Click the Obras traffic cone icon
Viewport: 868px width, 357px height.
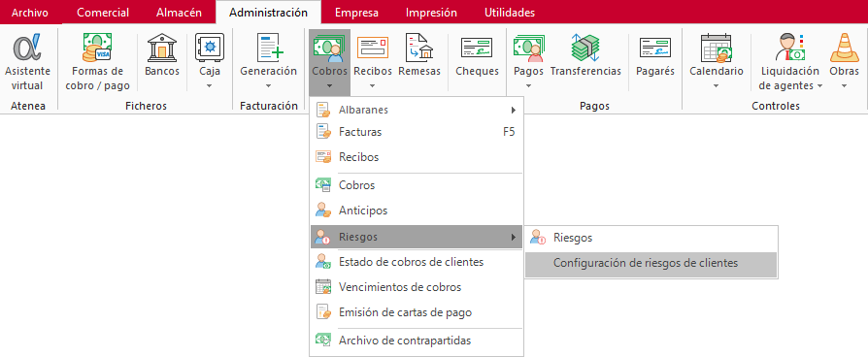click(844, 48)
